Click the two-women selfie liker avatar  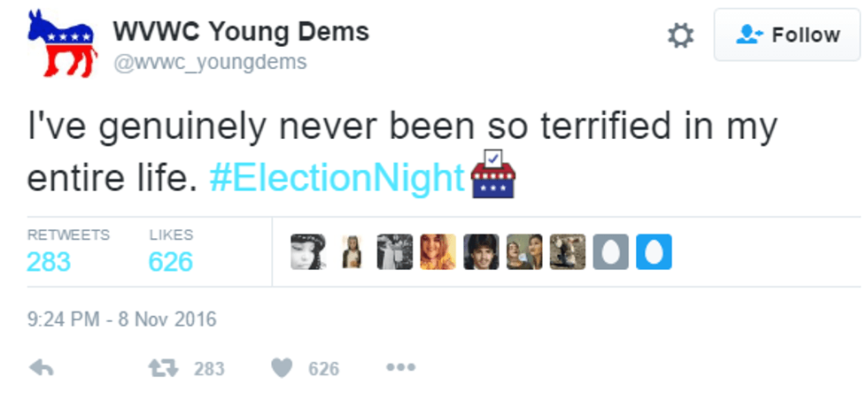click(524, 252)
